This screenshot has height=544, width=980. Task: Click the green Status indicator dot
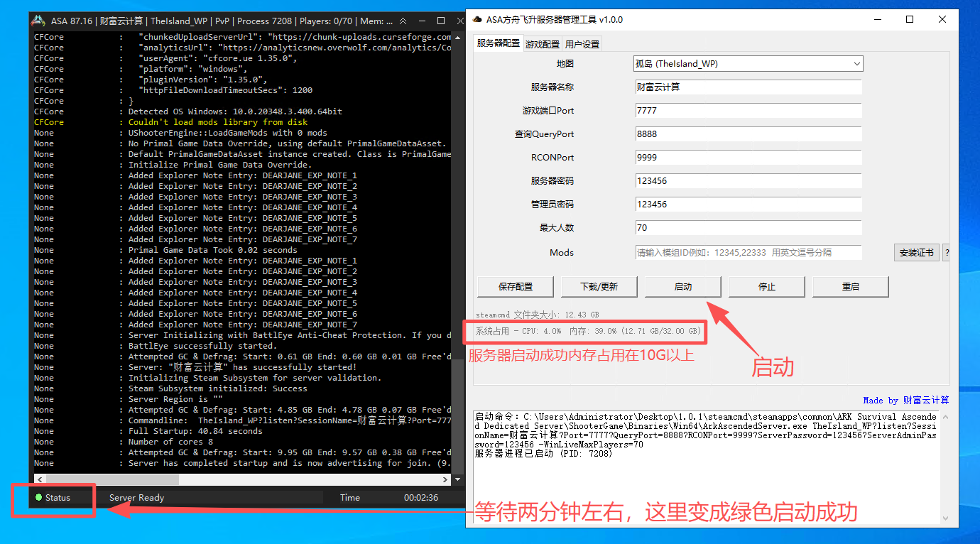point(38,498)
